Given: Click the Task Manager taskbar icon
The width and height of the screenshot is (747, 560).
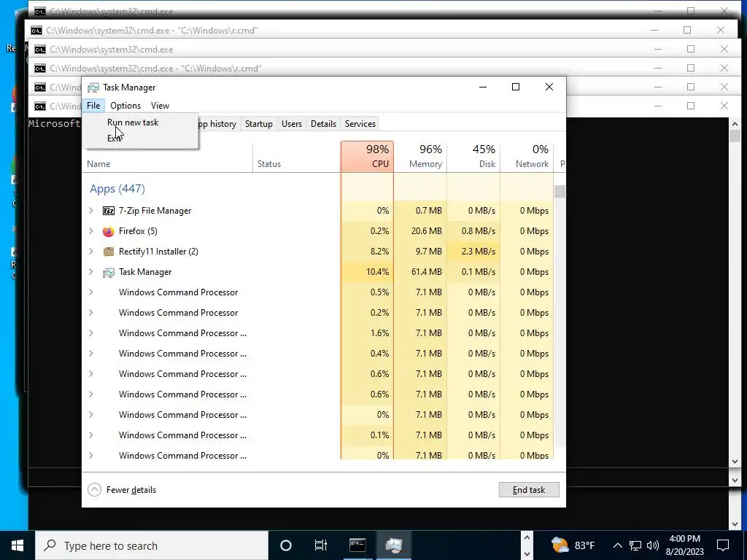Looking at the screenshot, I should pos(394,545).
